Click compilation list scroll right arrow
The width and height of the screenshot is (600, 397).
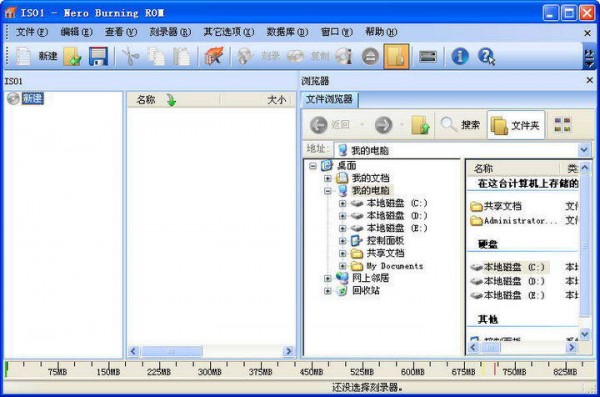tap(289, 351)
